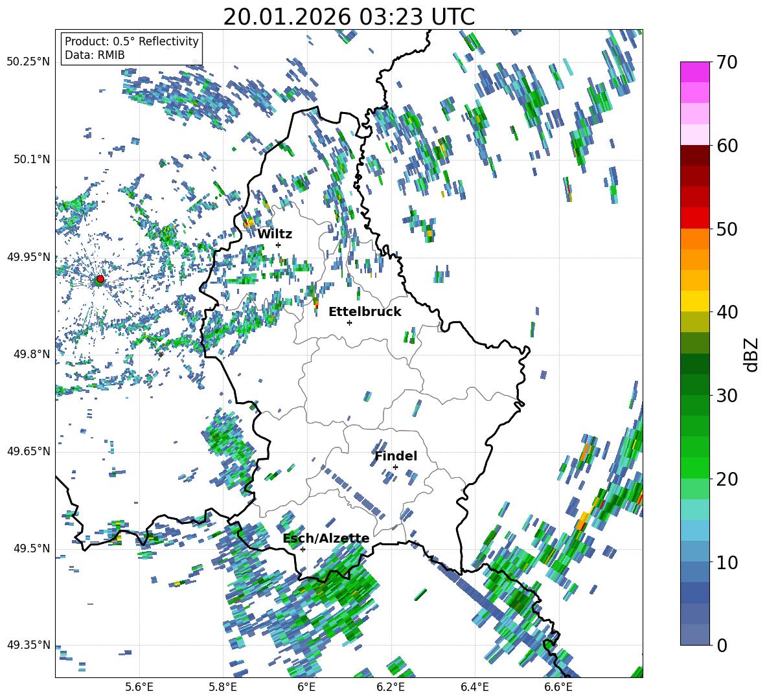Pick the magenta swatch at top of colorbar
Image resolution: width=767 pixels, height=700 pixels.
(x=694, y=73)
